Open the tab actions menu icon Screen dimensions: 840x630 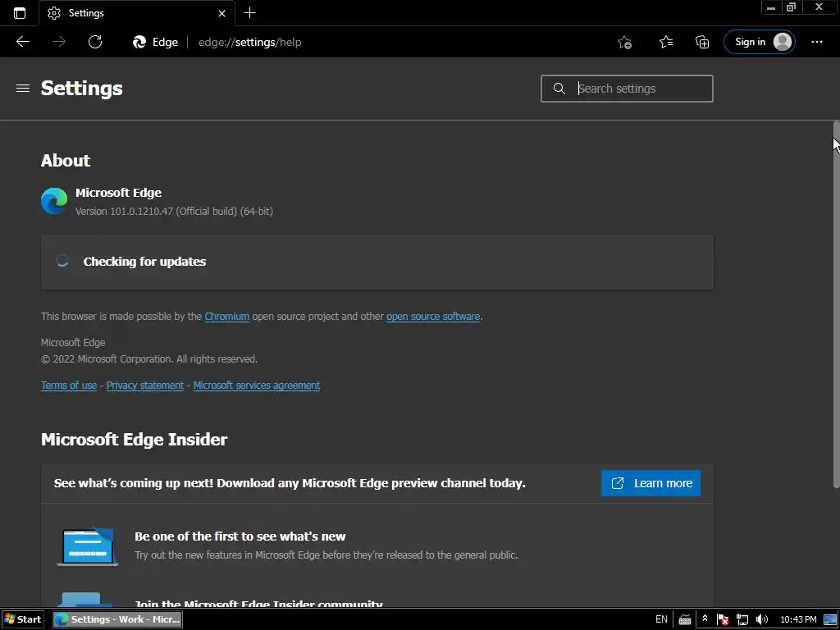pyautogui.click(x=20, y=13)
